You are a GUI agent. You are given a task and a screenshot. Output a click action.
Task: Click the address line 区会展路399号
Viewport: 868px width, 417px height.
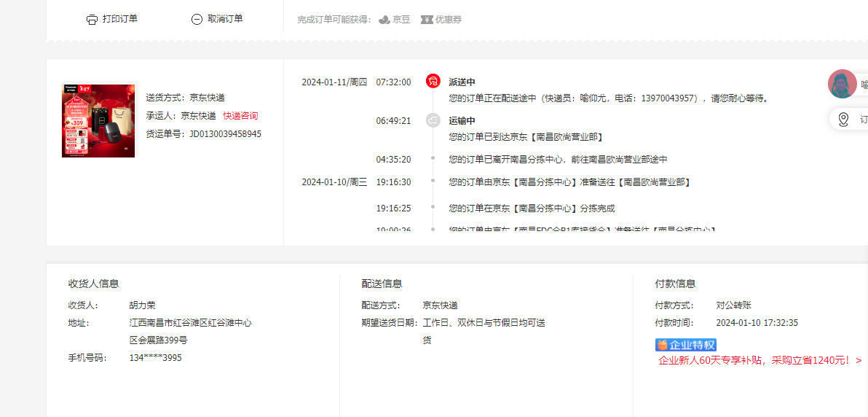(158, 340)
